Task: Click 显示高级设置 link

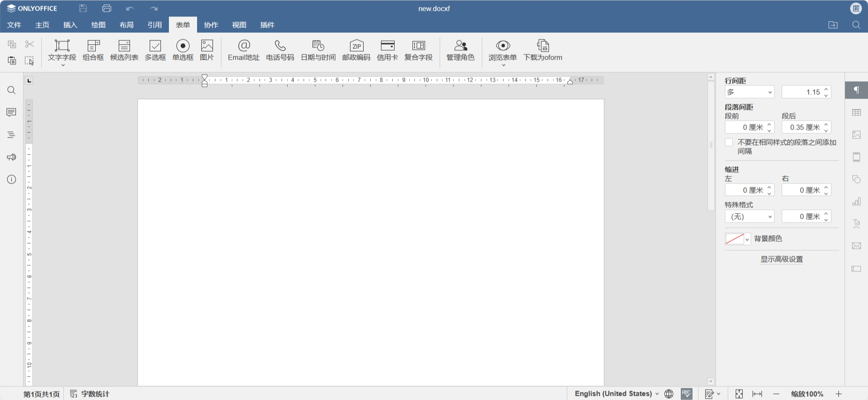Action: tap(782, 259)
